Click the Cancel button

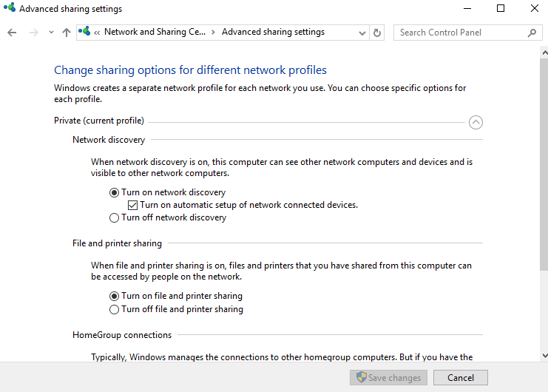pyautogui.click(x=460, y=377)
